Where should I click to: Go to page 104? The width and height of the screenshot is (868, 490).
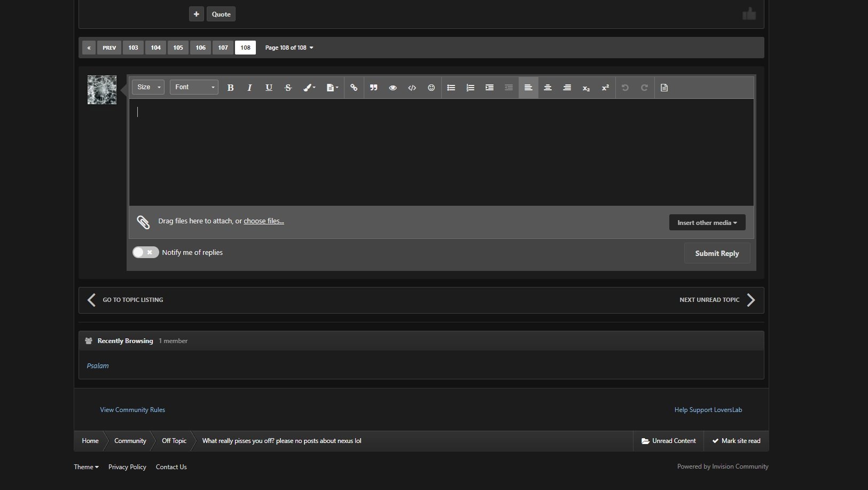(155, 48)
